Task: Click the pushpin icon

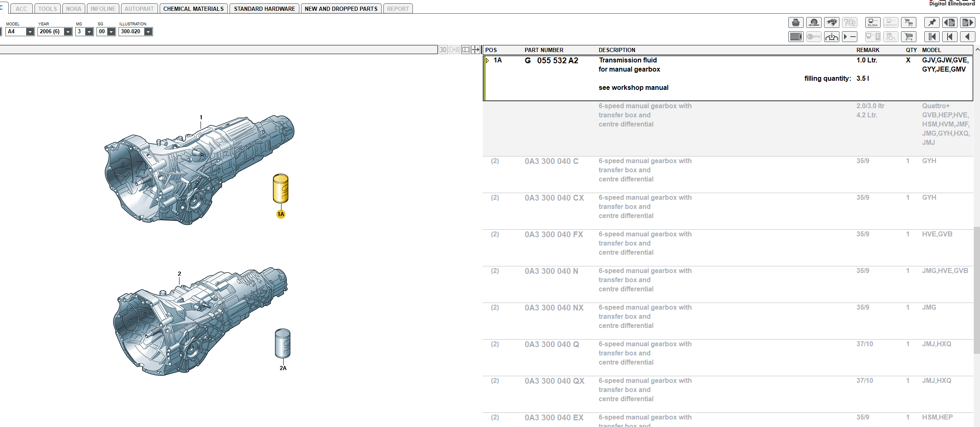Action: tap(932, 22)
